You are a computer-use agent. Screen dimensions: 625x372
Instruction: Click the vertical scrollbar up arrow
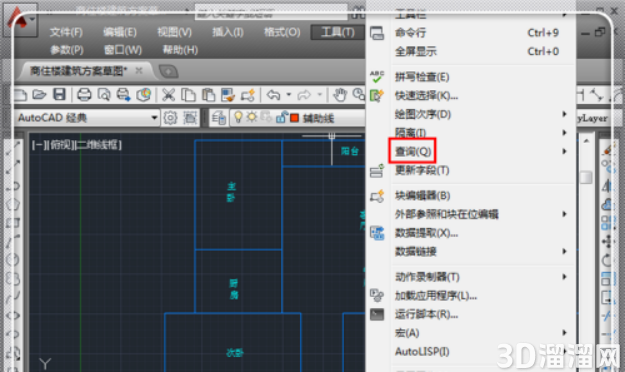(x=586, y=140)
